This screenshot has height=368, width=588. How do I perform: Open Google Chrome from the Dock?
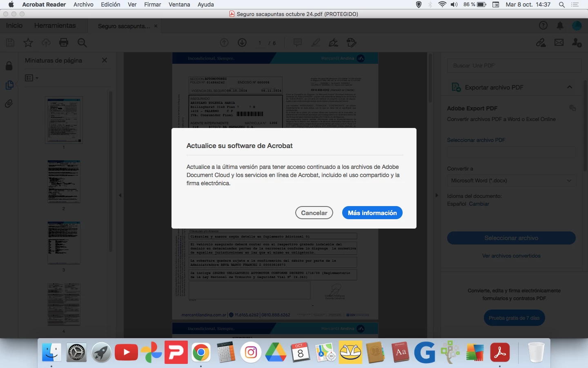(x=201, y=352)
